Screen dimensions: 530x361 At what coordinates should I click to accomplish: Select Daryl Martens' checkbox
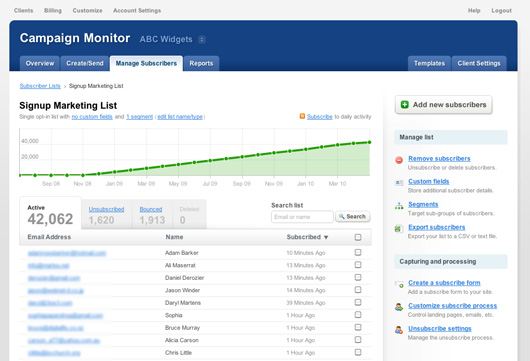[x=358, y=303]
